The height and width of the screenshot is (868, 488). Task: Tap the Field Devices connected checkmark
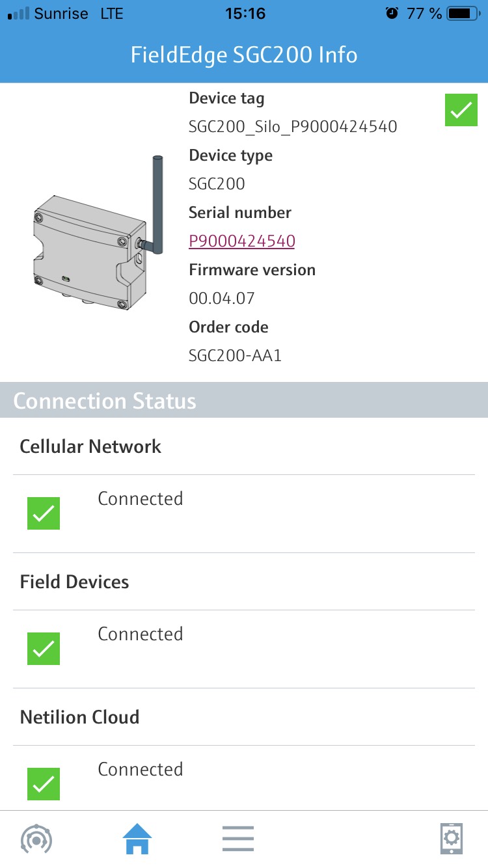pos(44,649)
